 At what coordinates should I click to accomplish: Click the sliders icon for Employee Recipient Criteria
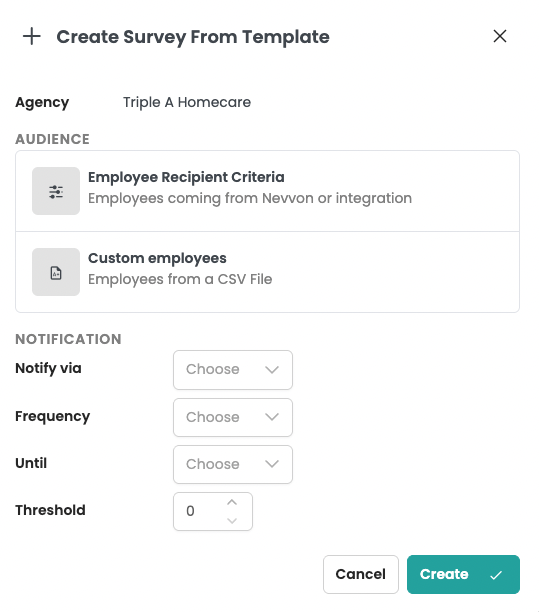point(56,191)
